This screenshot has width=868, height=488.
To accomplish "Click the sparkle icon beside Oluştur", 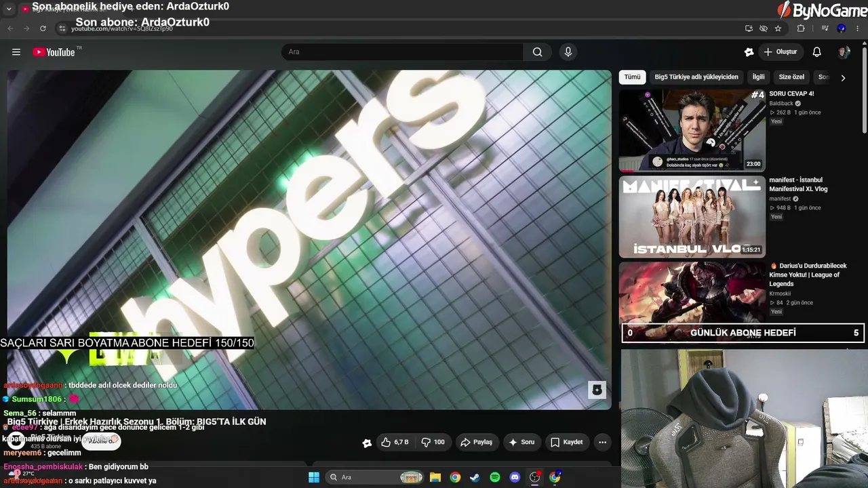I will [749, 52].
